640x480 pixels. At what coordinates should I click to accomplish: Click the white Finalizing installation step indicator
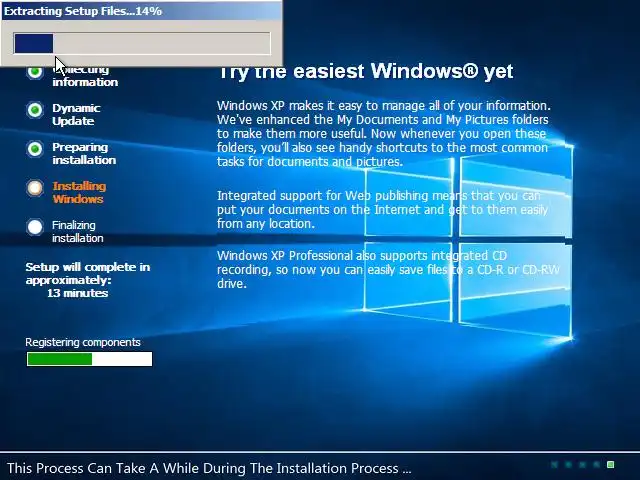pos(35,227)
